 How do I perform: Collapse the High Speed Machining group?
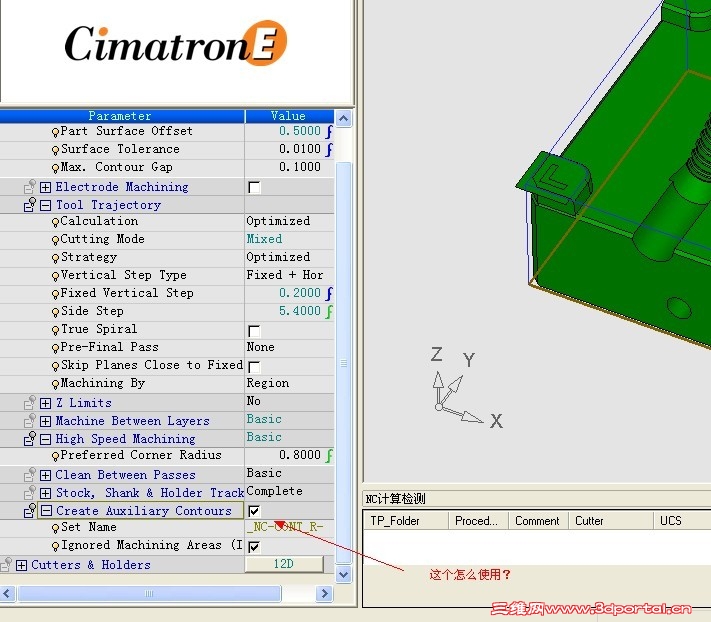(45, 439)
